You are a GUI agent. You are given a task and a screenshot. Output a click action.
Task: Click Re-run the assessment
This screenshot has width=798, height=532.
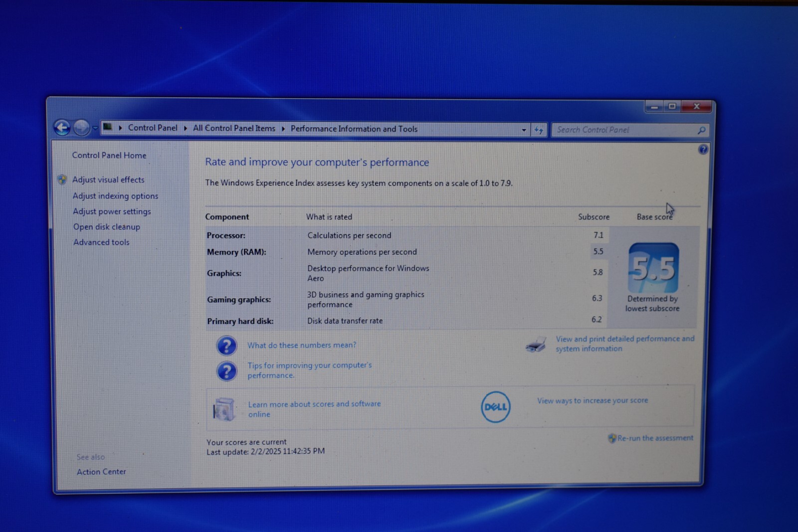click(655, 438)
